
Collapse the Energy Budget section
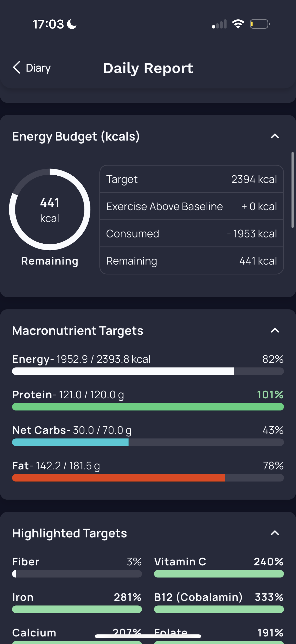pos(275,136)
